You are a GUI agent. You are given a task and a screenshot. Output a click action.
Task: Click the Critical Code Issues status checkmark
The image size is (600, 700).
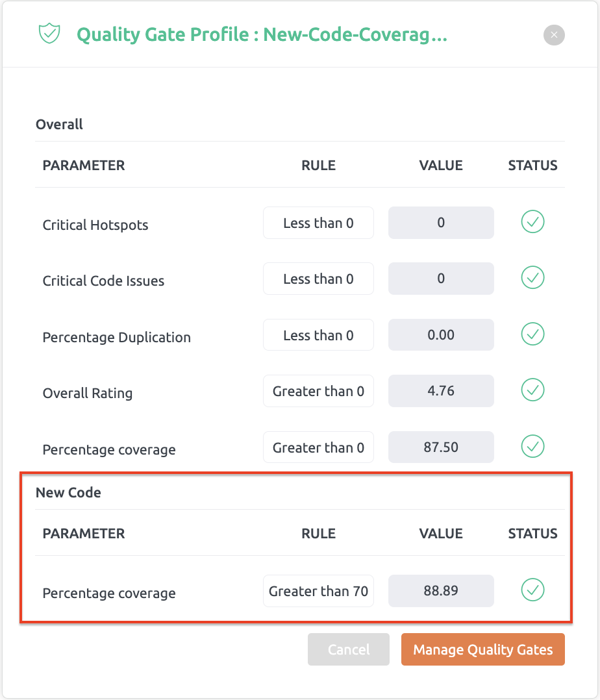pos(532,278)
